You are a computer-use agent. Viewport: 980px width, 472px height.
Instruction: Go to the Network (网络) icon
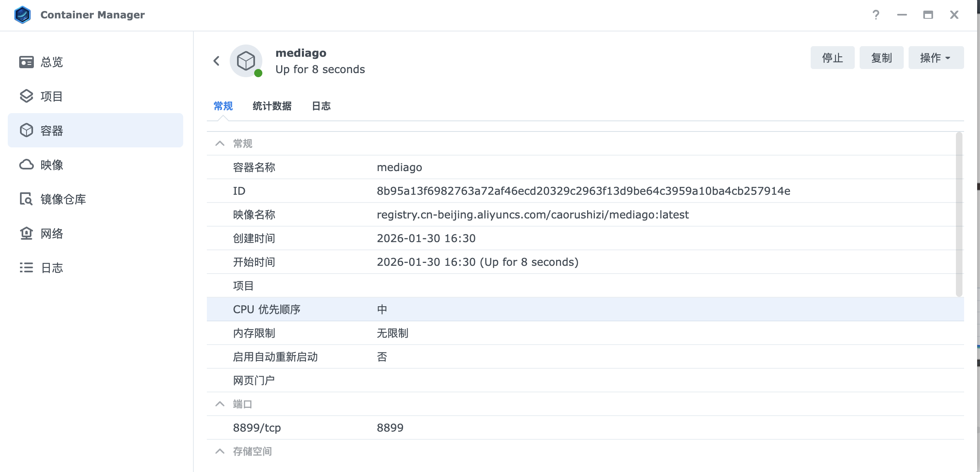27,234
